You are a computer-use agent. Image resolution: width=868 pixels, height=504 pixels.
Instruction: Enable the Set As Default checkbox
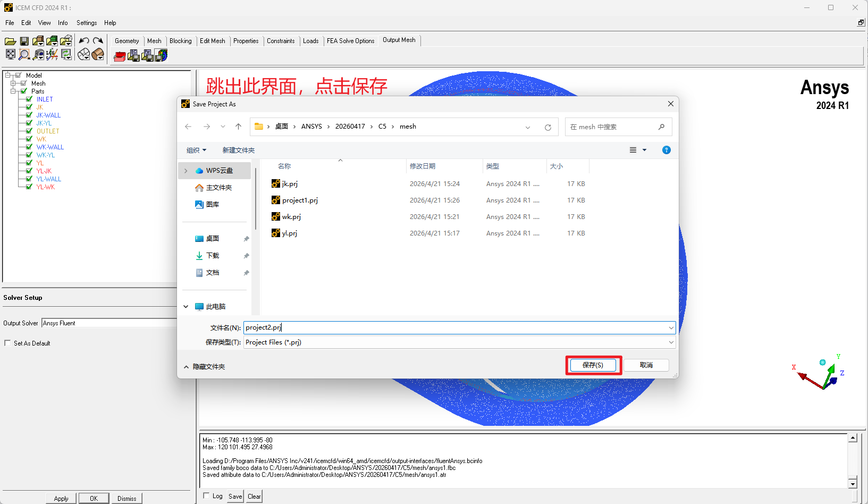(7, 343)
